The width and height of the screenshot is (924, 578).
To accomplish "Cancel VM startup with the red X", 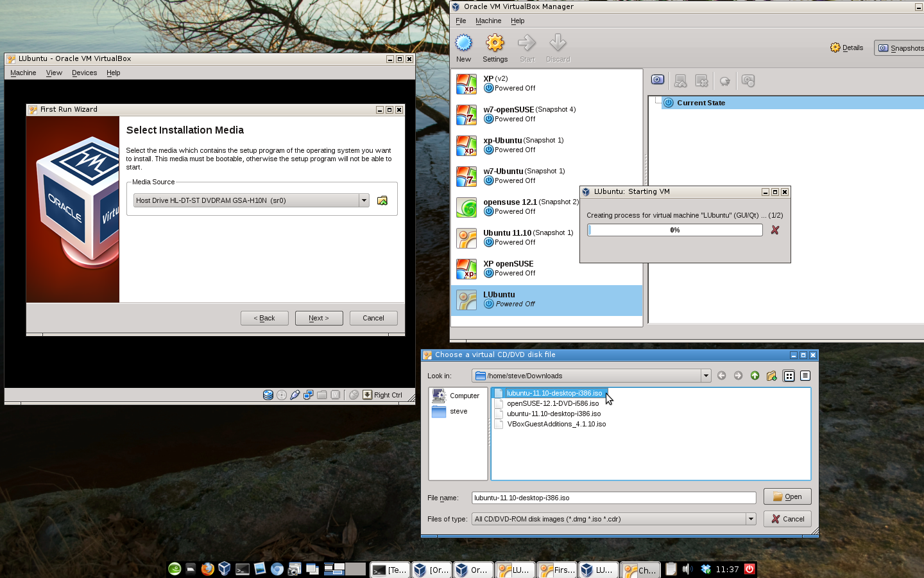I will pyautogui.click(x=775, y=230).
